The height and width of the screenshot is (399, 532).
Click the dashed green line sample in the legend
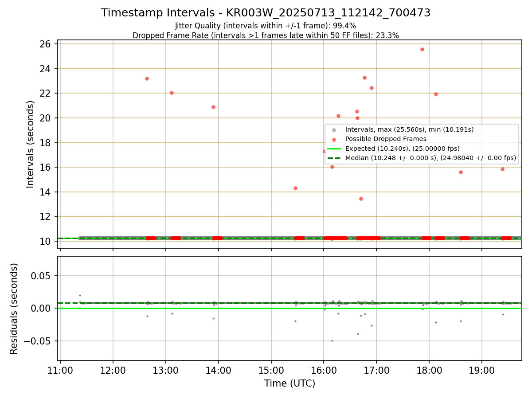[334, 158]
